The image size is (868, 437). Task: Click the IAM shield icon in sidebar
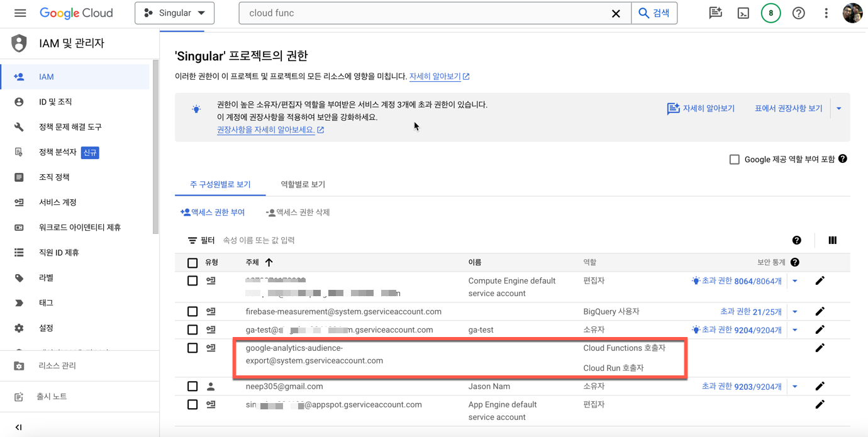(x=19, y=43)
